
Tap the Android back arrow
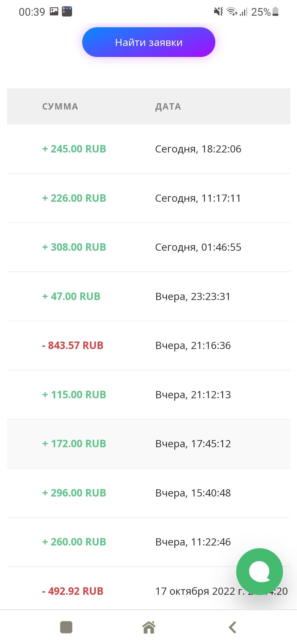coord(232,627)
